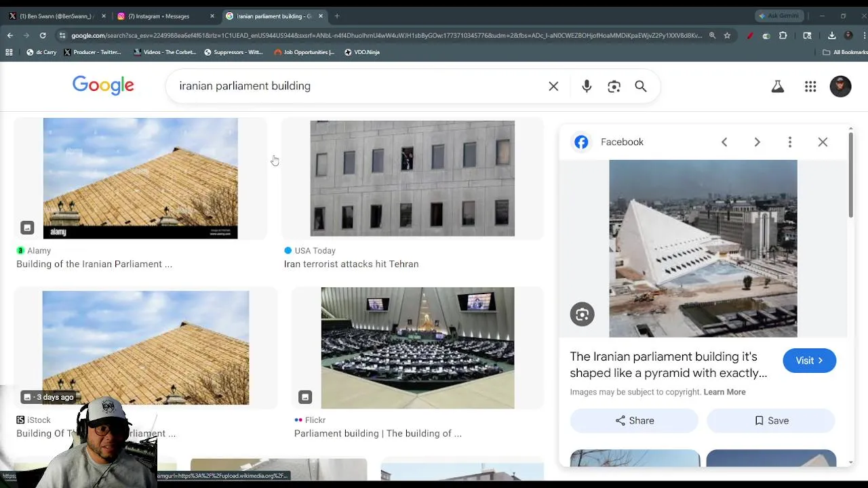
Task: Click the Lens search icon on preview image
Action: (582, 314)
